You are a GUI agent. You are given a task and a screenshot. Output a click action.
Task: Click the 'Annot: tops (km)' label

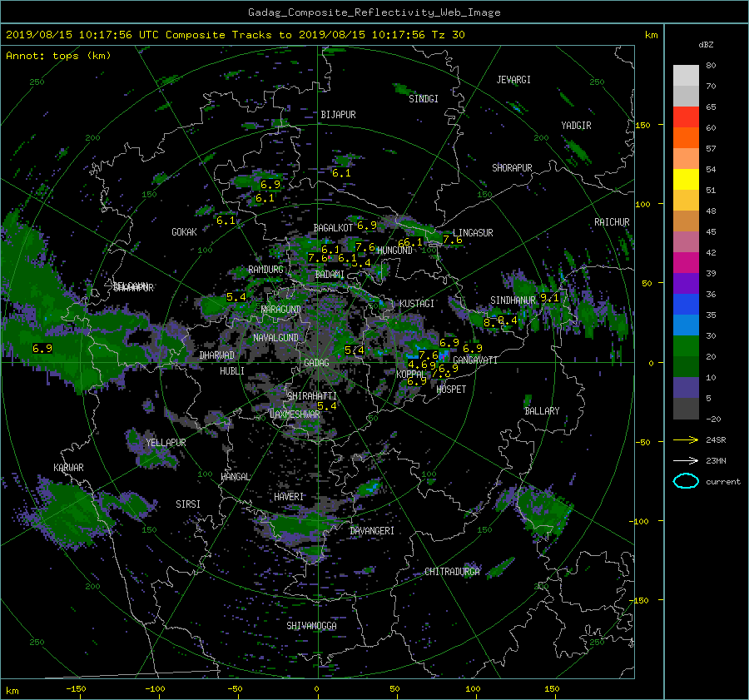coord(58,56)
